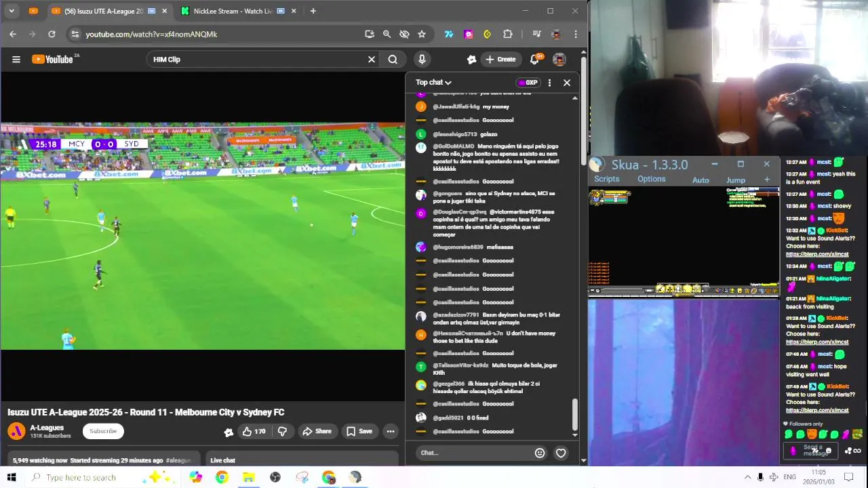868x488 pixels.
Task: Click the A-Leagues channel name
Action: tap(47, 428)
